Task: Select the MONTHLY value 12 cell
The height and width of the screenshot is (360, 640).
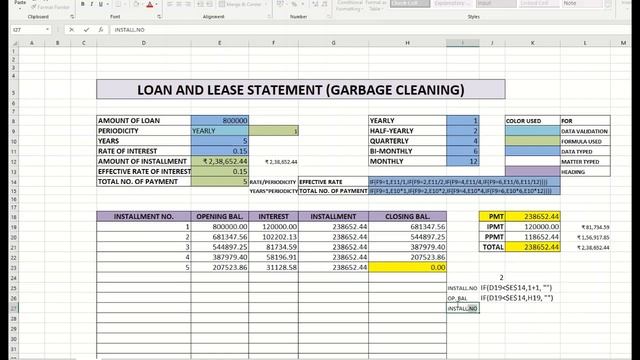Action: click(x=463, y=161)
